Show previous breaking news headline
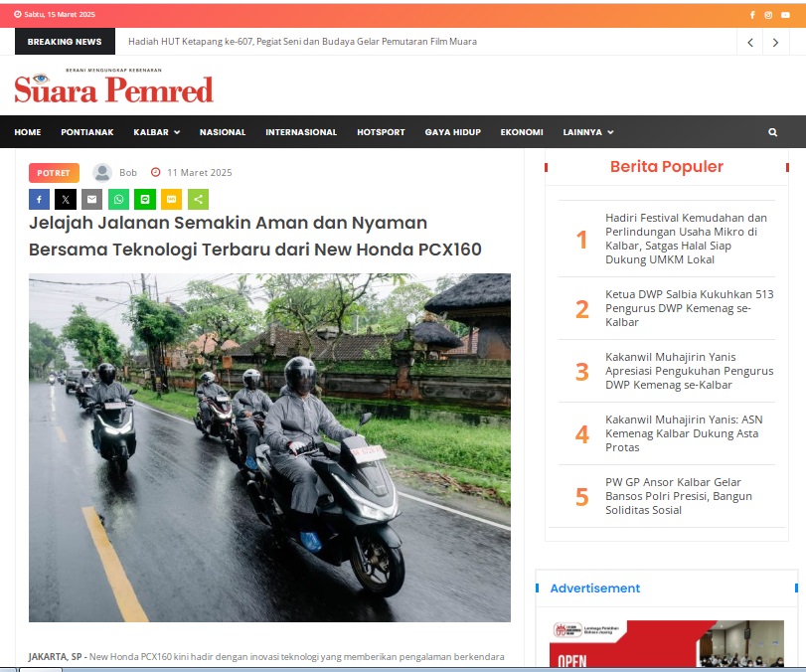Screen dimensions: 806x672 click(x=750, y=42)
